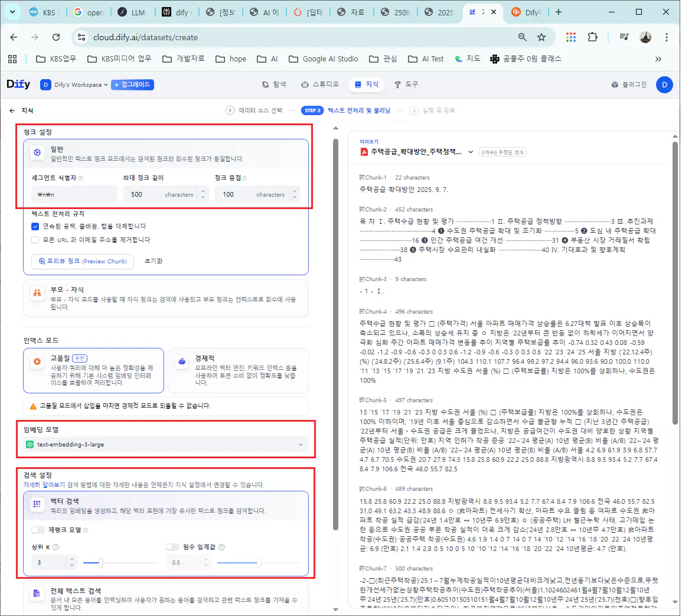
Task: Click address bar URL cloud.dify.ai
Action: tap(145, 37)
